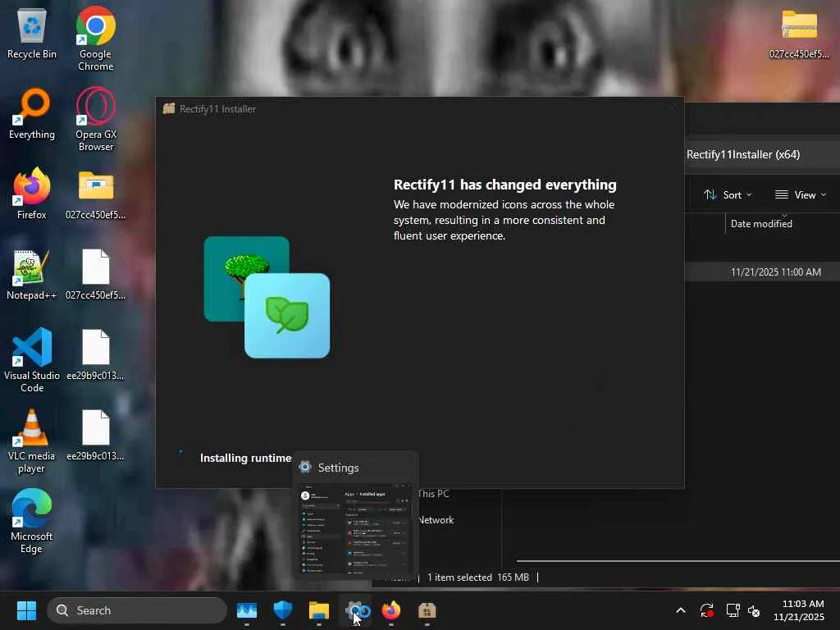840x630 pixels.
Task: Select the Visual Studio Code desktop icon
Action: click(32, 360)
